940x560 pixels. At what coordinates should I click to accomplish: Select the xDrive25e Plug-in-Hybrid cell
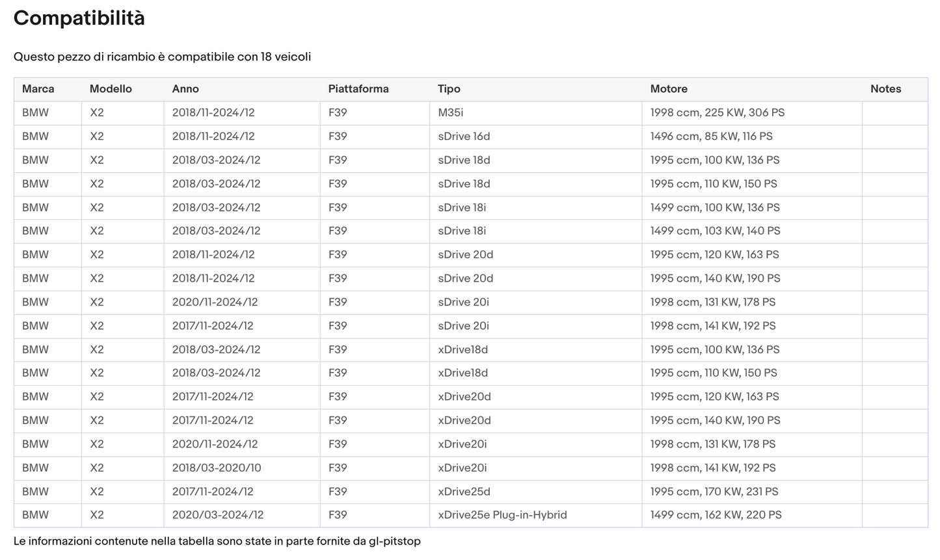pyautogui.click(x=502, y=515)
